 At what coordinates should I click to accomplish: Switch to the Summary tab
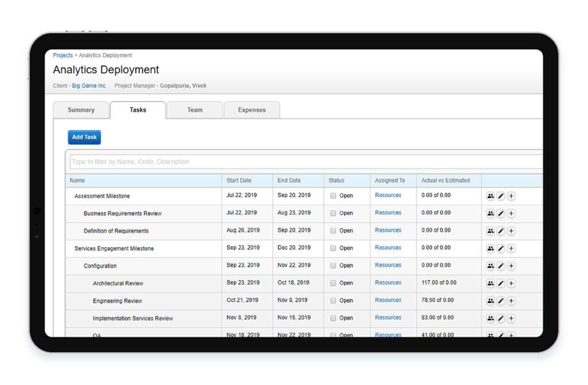coord(81,110)
